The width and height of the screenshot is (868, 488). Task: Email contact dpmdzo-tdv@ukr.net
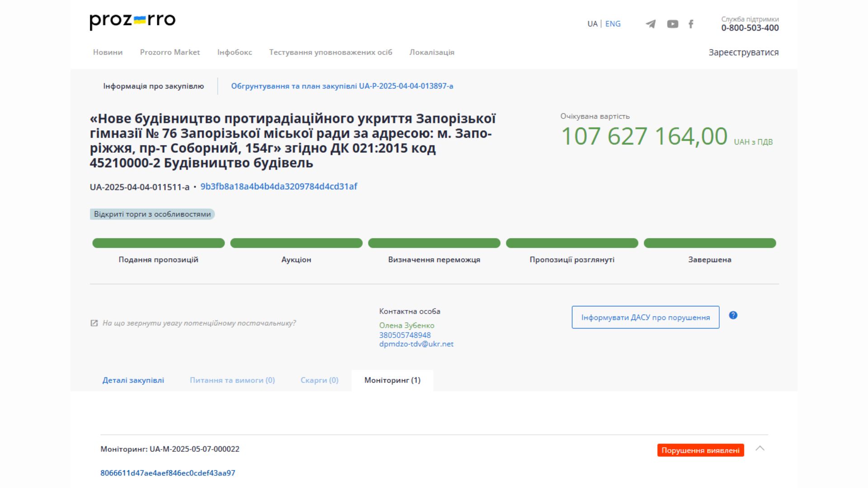[x=416, y=343]
